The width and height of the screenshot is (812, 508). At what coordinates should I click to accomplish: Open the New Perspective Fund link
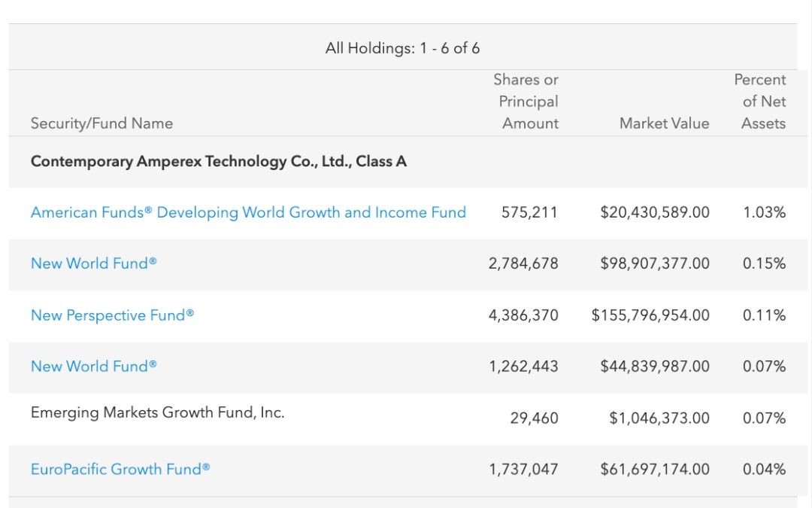coord(112,315)
